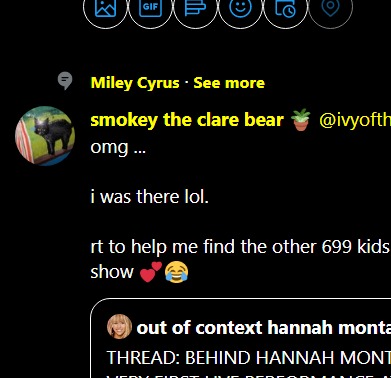Open the Miley Cyrus topic link
The width and height of the screenshot is (391, 378).
click(135, 83)
